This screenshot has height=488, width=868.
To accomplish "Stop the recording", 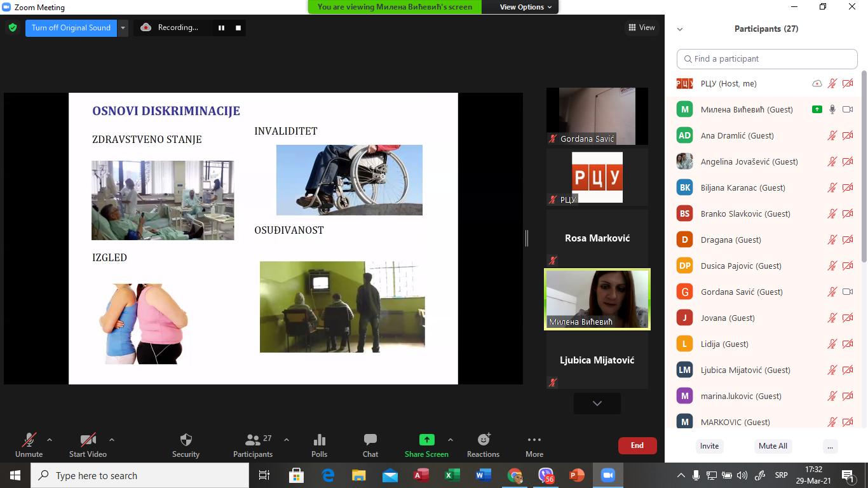I will pos(238,28).
